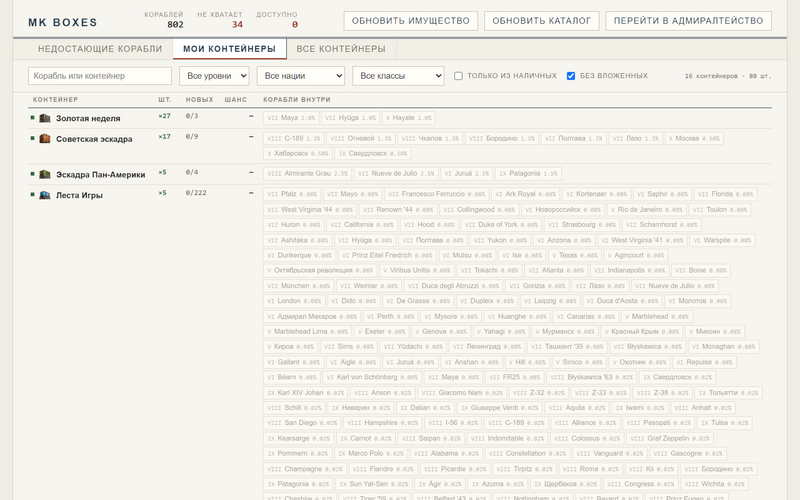
Task: Click the Леста Игры container icon
Action: click(x=45, y=195)
